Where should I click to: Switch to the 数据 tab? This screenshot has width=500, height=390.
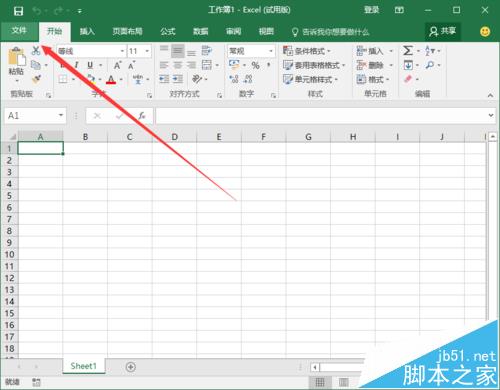tap(201, 31)
